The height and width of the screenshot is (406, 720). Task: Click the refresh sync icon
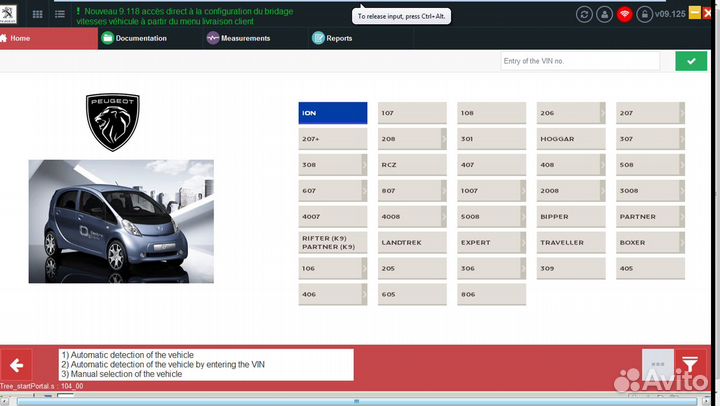(x=584, y=14)
